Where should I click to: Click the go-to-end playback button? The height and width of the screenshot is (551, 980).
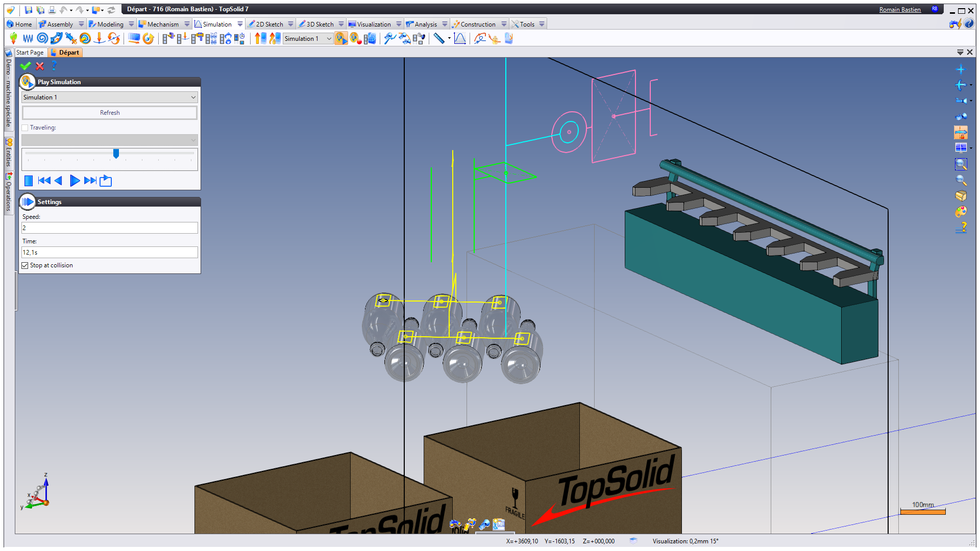(x=90, y=181)
